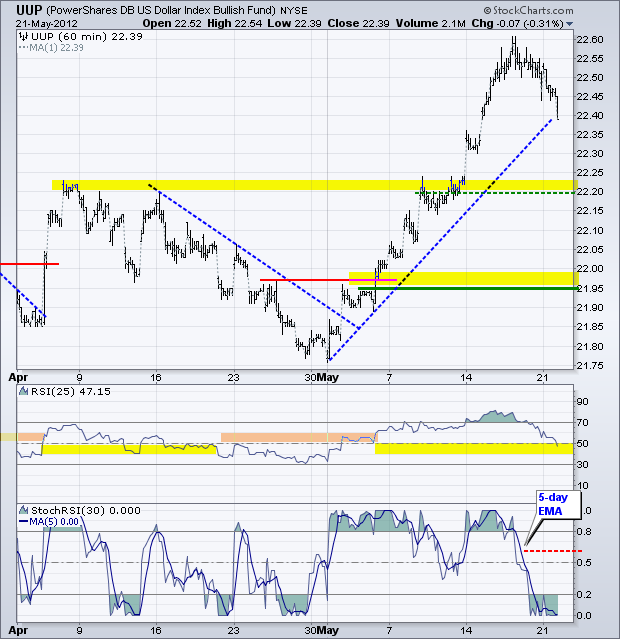The height and width of the screenshot is (639, 620).
Task: Click the StockCharts.com label
Action: (x=529, y=10)
